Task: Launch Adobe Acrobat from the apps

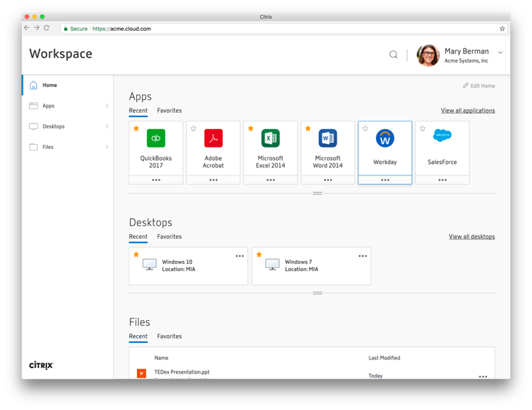Action: [213, 138]
